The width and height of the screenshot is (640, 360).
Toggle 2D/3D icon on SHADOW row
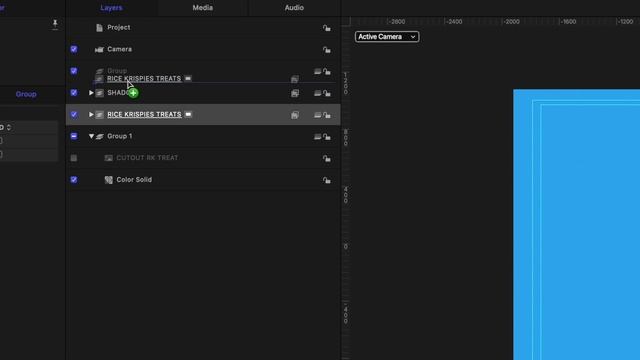[317, 93]
